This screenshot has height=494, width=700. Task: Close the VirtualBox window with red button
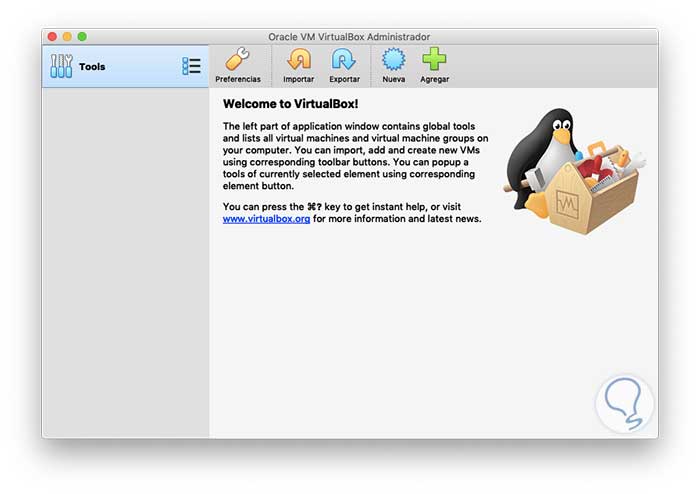click(52, 37)
